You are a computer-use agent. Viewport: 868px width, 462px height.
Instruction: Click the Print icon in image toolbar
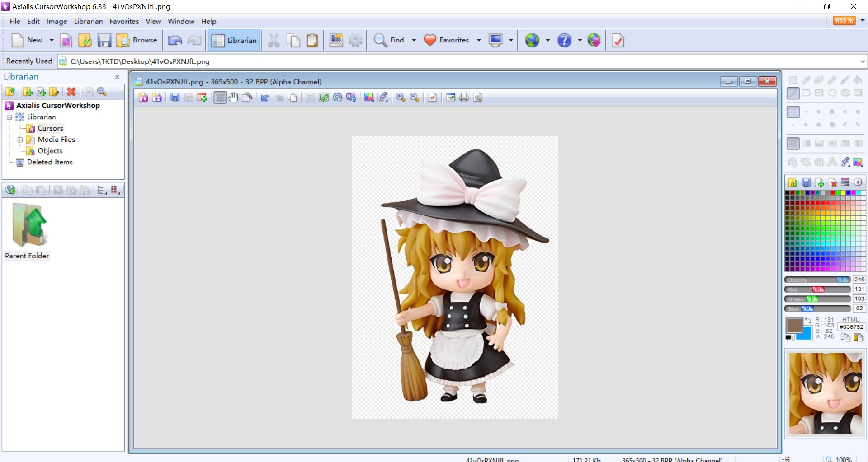[x=464, y=98]
